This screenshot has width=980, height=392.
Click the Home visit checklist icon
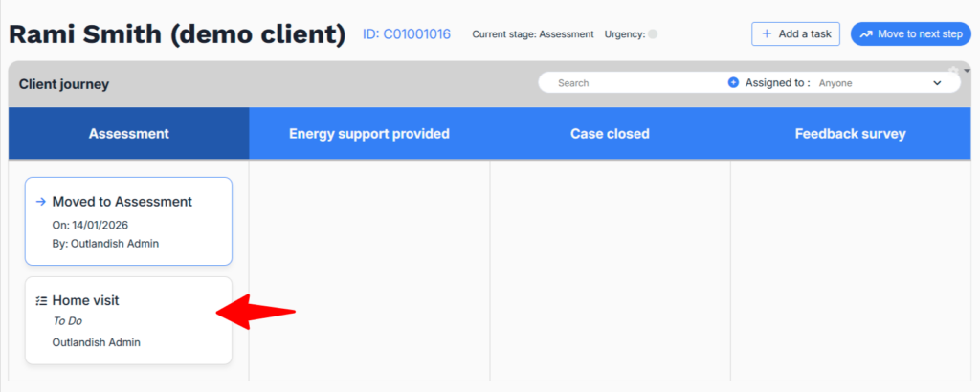[x=40, y=300]
